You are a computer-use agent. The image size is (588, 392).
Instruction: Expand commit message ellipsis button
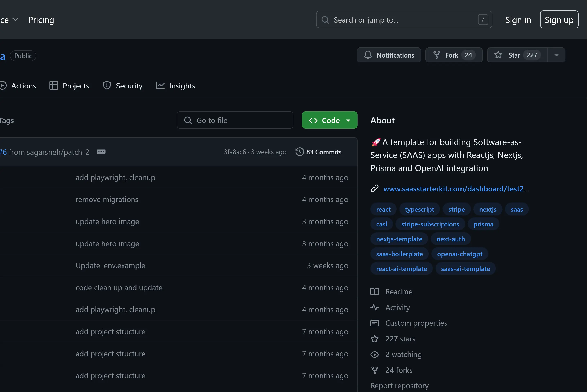point(101,152)
